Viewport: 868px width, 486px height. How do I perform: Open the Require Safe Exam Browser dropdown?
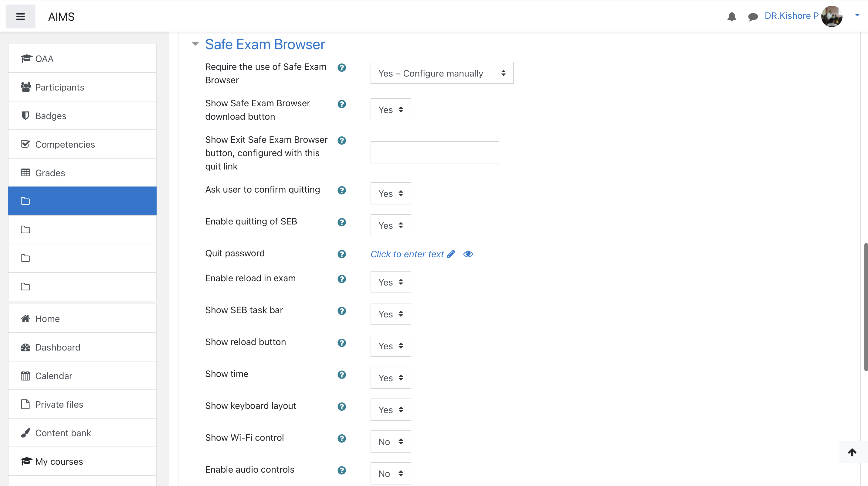(442, 73)
